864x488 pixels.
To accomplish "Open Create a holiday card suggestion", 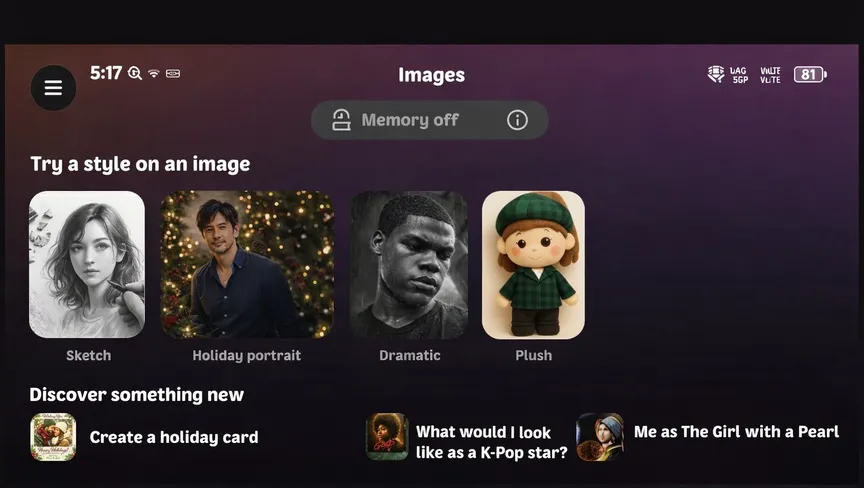I will point(174,437).
